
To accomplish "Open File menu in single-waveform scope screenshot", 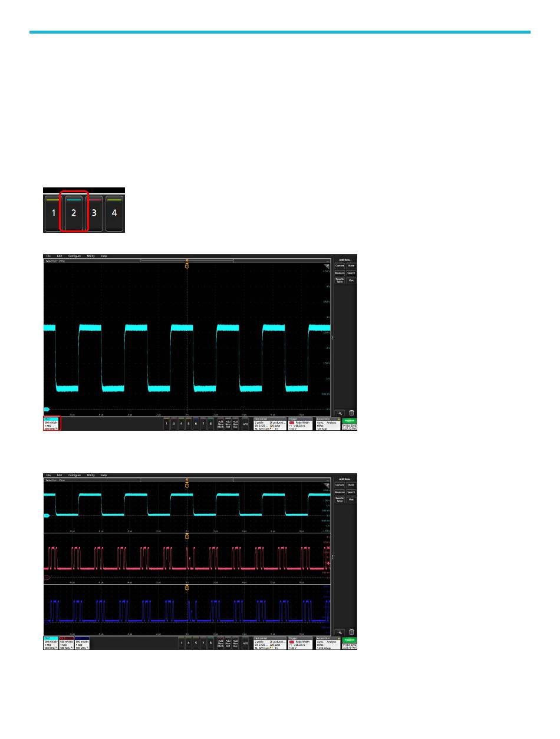I will click(x=48, y=256).
